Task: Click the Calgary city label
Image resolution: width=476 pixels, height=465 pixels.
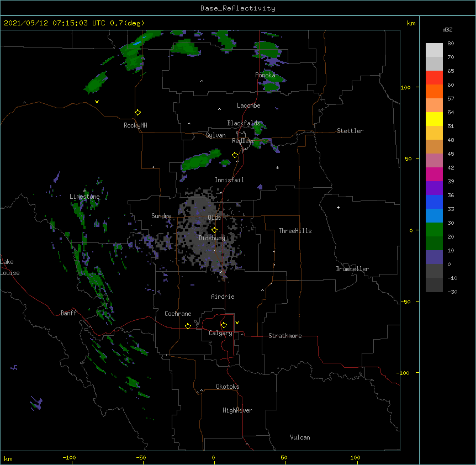Action: (x=220, y=333)
